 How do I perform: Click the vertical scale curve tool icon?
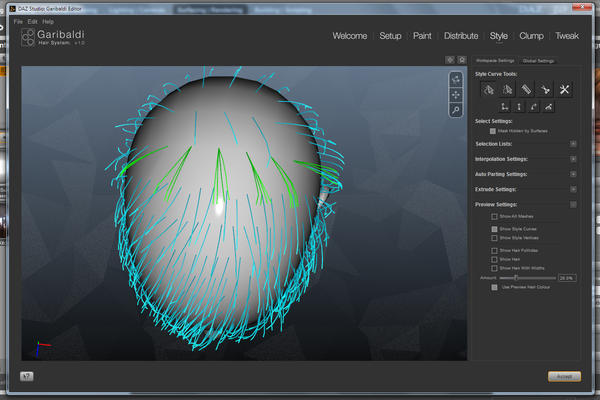[x=519, y=107]
